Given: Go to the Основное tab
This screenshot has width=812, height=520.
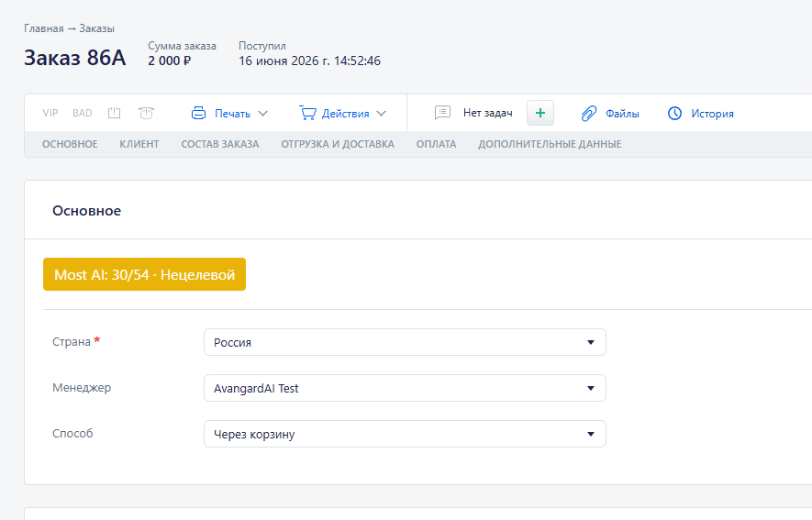Looking at the screenshot, I should [x=70, y=144].
